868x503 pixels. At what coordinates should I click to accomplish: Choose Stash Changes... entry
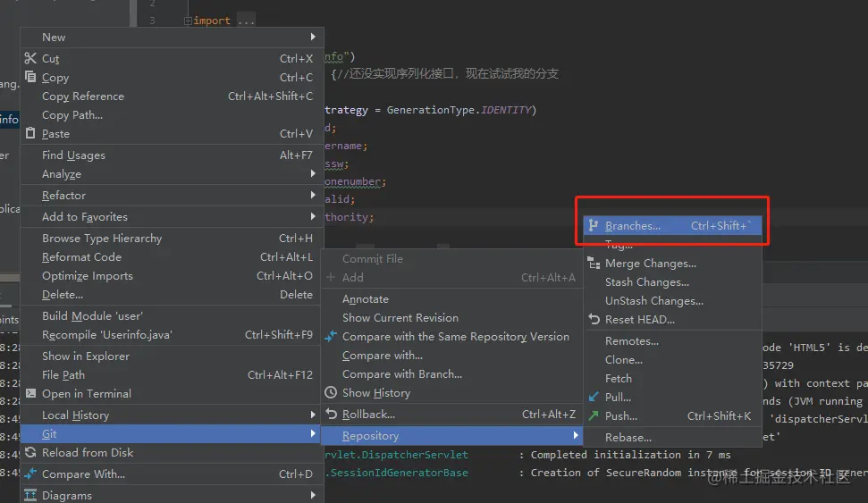tap(672, 282)
